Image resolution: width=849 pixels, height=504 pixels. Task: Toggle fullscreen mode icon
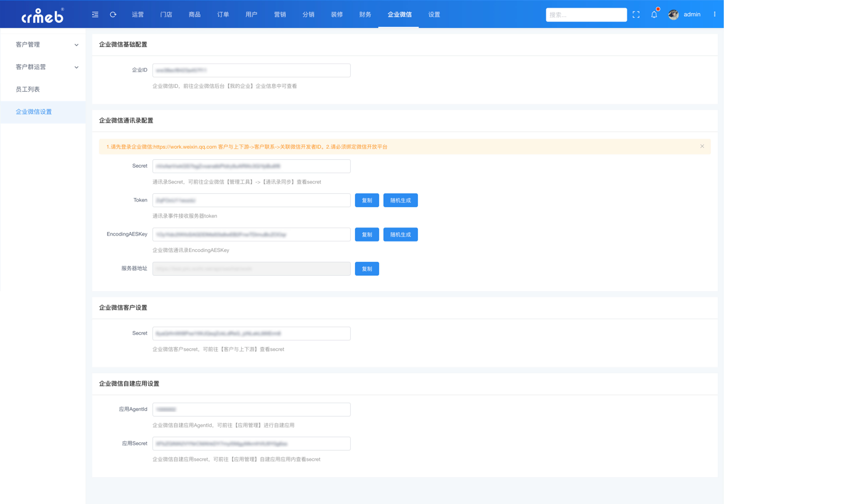pos(636,14)
